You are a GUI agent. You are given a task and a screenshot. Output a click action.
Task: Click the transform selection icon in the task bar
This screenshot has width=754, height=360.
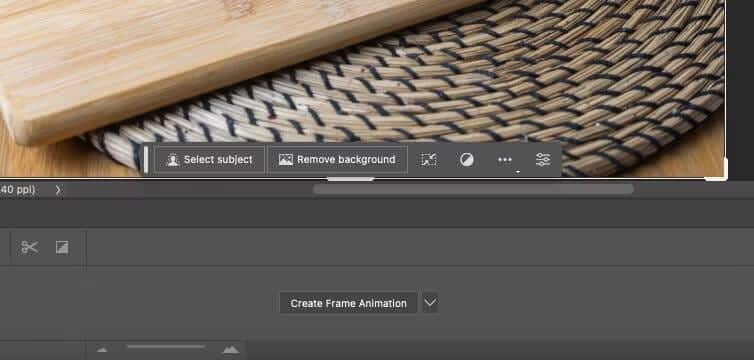click(428, 160)
